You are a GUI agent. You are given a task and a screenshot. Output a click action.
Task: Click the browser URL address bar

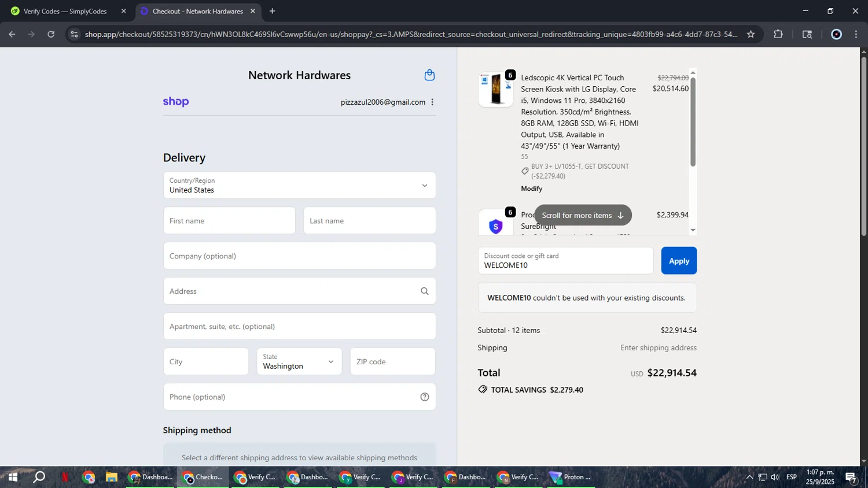pyautogui.click(x=411, y=34)
